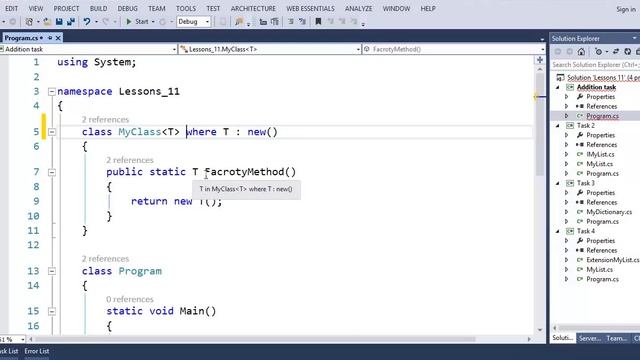This screenshot has width=640, height=360.
Task: Select Addition task project node
Action: 596,87
